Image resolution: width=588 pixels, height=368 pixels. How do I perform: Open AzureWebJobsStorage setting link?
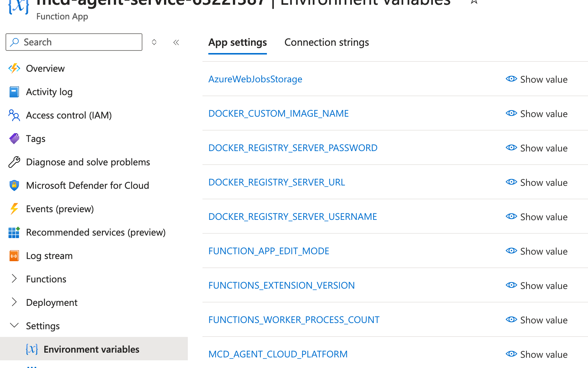pos(255,79)
